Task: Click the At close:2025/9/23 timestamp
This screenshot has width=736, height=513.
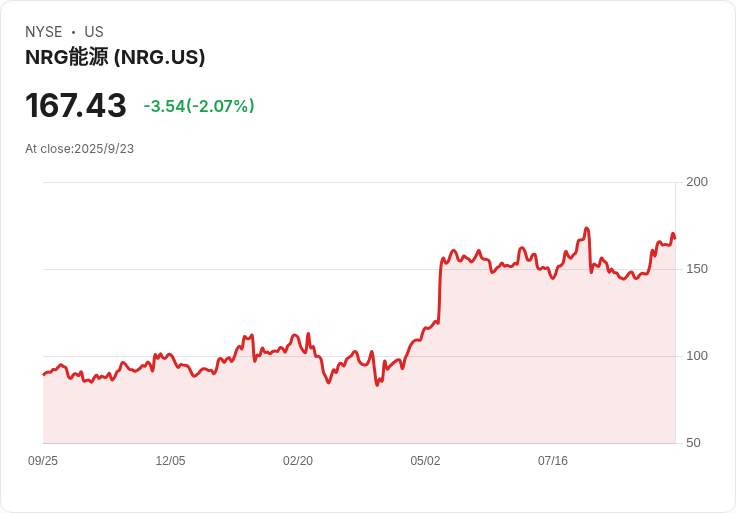Action: pos(79,149)
